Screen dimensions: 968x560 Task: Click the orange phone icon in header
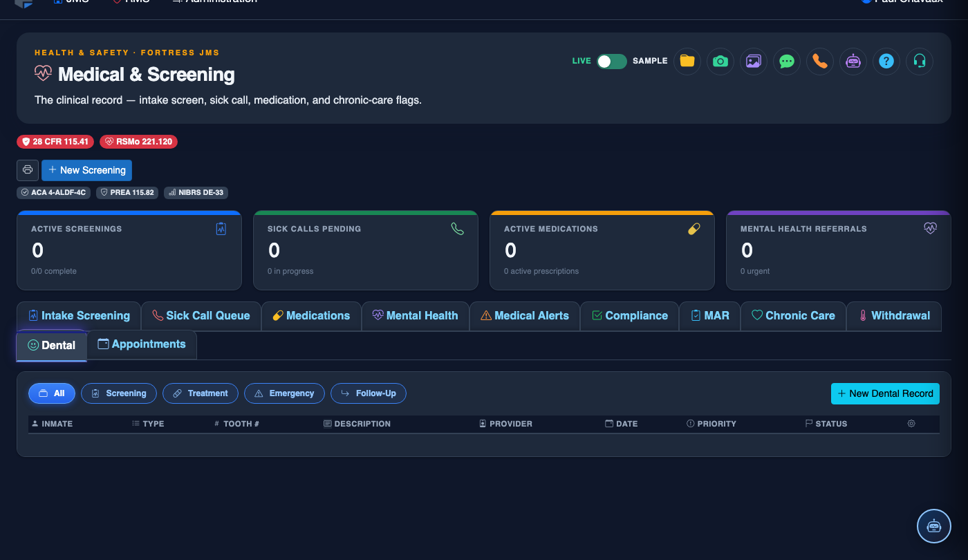click(819, 61)
